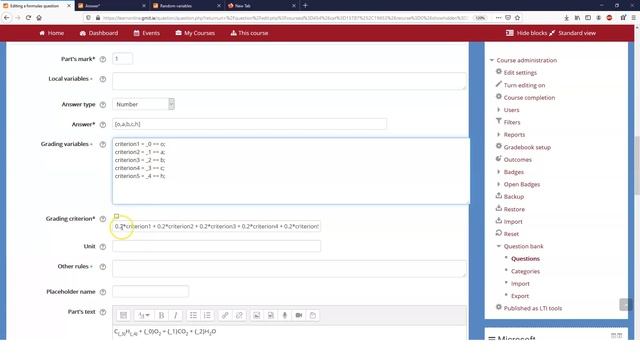Open help for Grading variables

coord(103,144)
